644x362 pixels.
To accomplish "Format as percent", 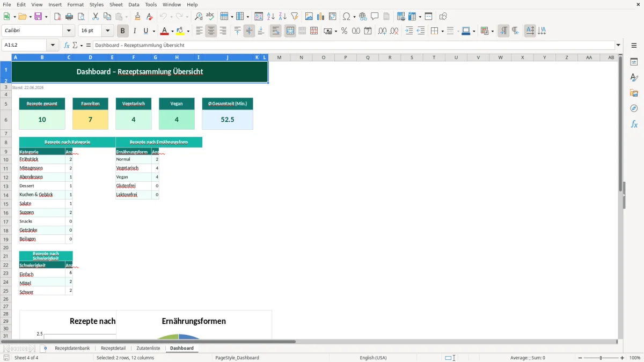I will 344,31.
